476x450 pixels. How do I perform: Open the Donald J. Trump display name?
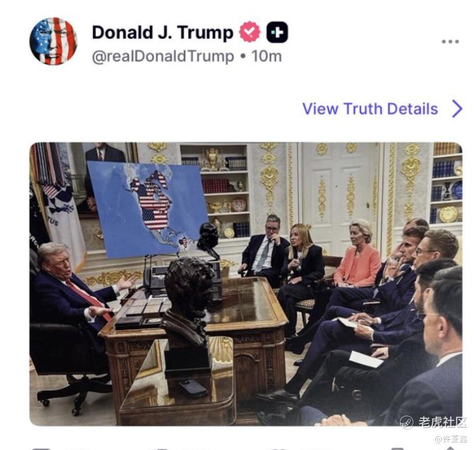(x=163, y=32)
